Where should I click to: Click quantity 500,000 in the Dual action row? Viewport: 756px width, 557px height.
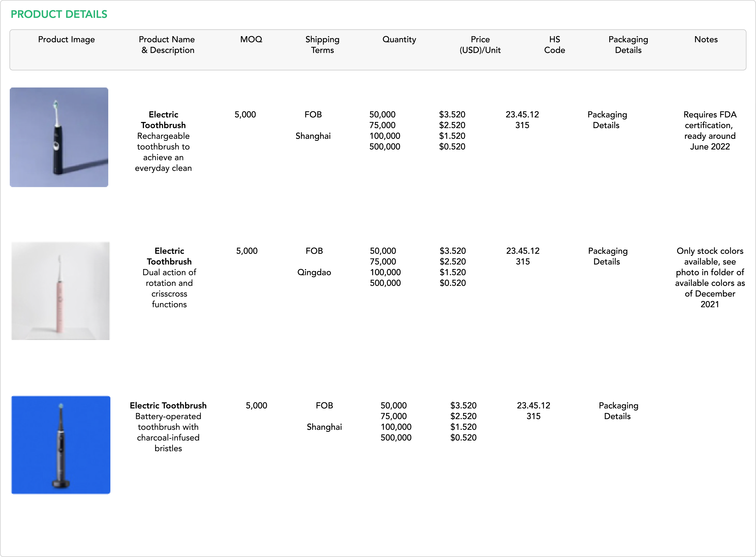(385, 283)
